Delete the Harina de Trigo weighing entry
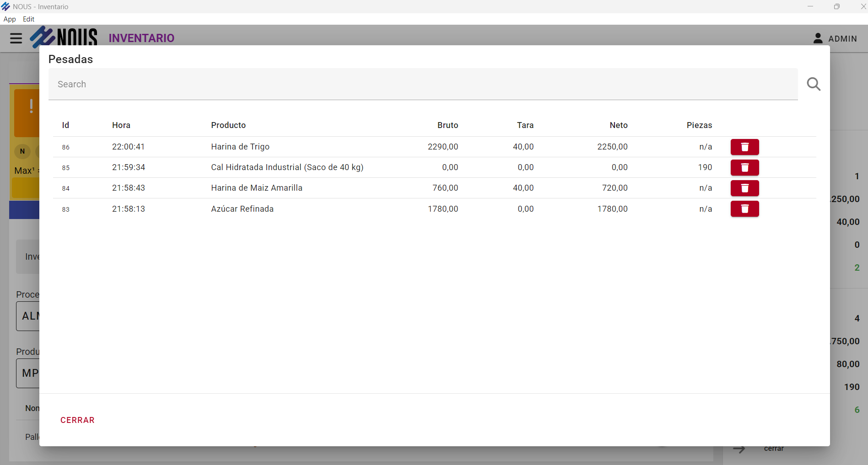This screenshot has height=465, width=868. point(744,147)
